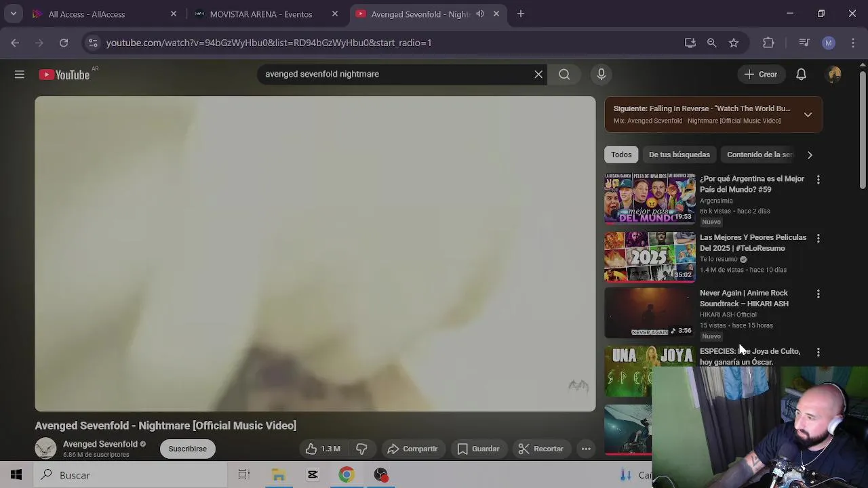
Task: Open Chrome from the taskbar
Action: click(x=347, y=475)
